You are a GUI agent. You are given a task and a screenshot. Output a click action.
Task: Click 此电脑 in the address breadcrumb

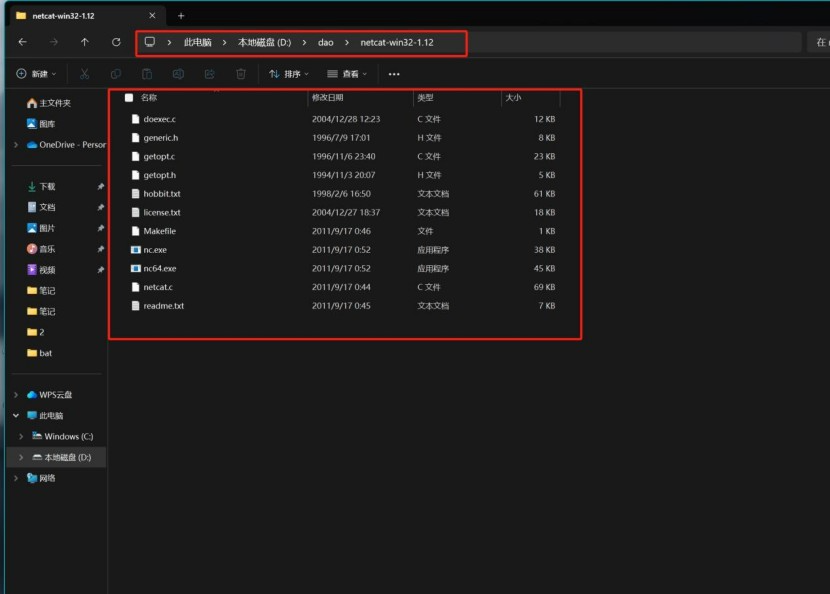[197, 42]
